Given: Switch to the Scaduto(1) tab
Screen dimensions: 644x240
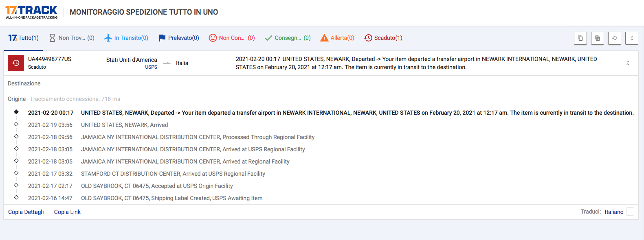Looking at the screenshot, I should coord(383,38).
